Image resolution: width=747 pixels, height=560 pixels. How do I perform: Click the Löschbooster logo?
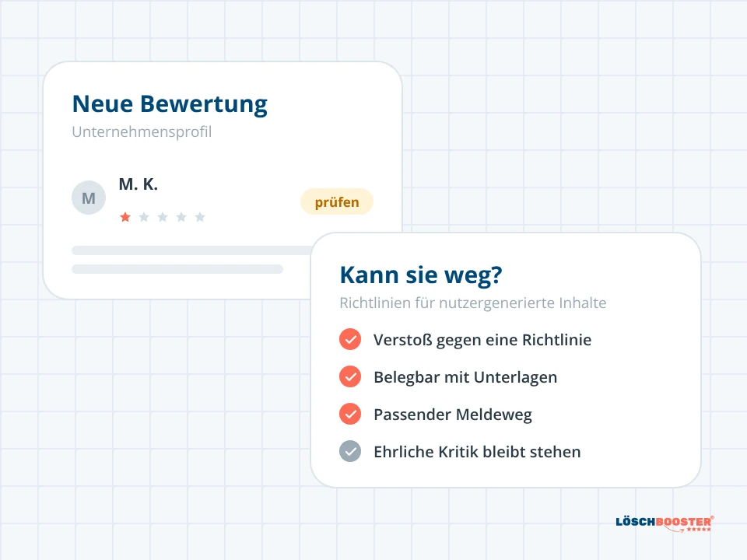click(665, 523)
